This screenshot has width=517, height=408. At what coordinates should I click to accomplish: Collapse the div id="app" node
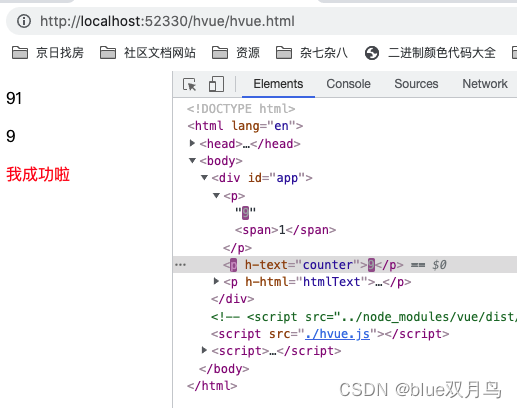tap(204, 178)
